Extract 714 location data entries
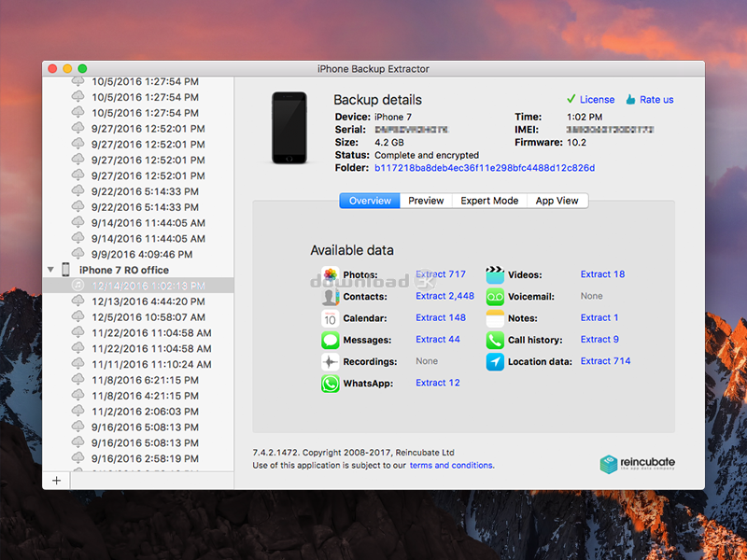The image size is (747, 560). (x=605, y=361)
